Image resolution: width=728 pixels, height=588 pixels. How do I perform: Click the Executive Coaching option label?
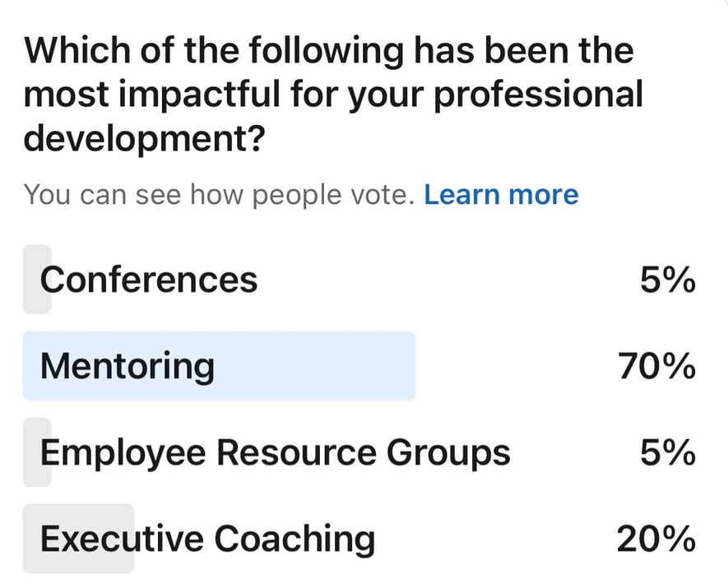pyautogui.click(x=206, y=539)
